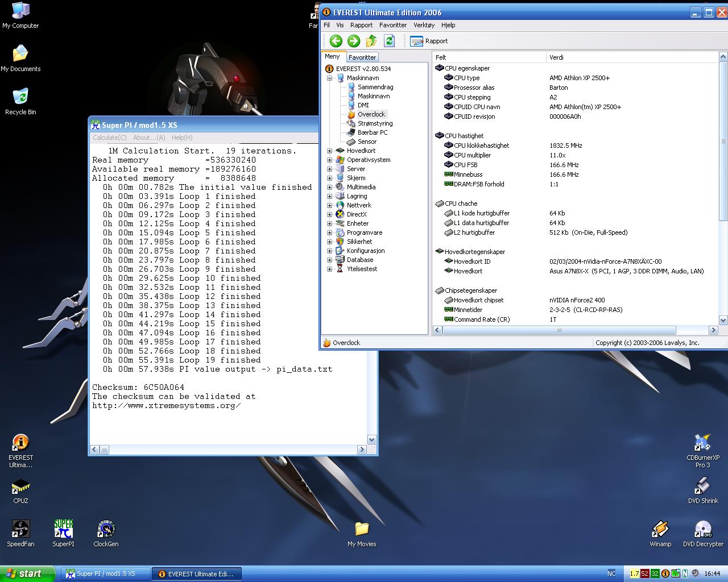Viewport: 728px width, 582px height.
Task: Expand the Enheter tree node
Action: point(329,223)
